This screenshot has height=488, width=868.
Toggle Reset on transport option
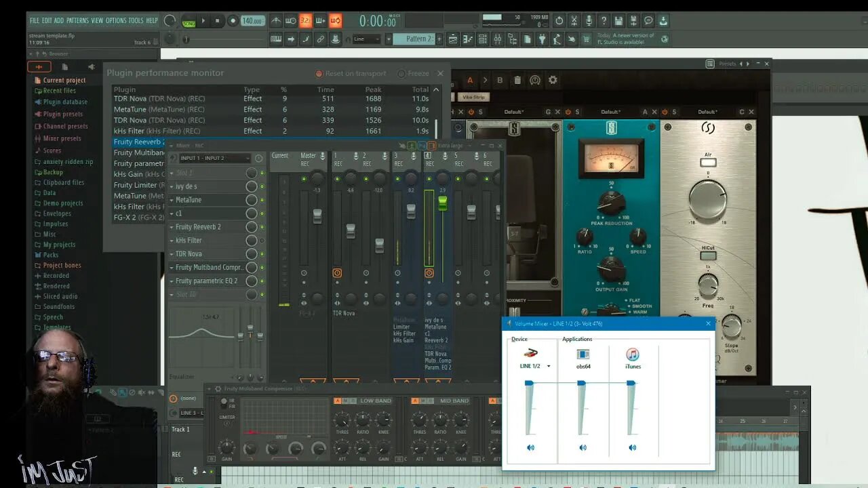[x=351, y=73]
